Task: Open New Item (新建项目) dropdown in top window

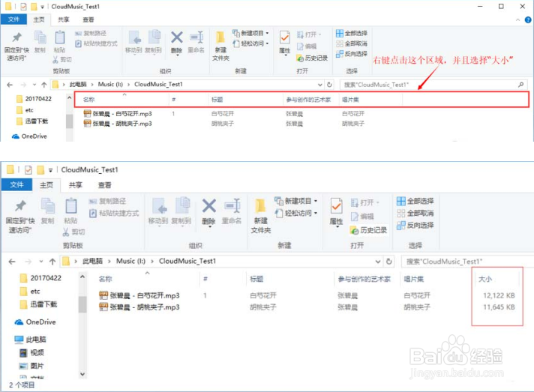Action: tap(251, 33)
